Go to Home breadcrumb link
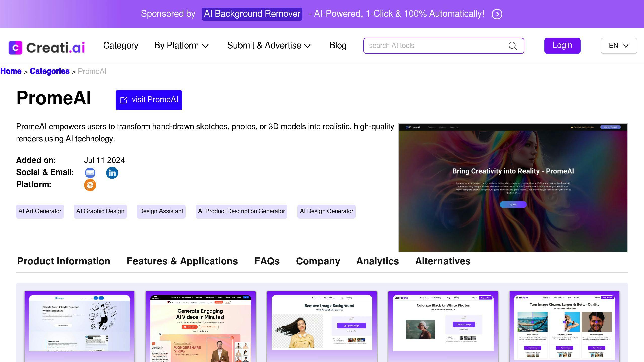 pyautogui.click(x=11, y=71)
